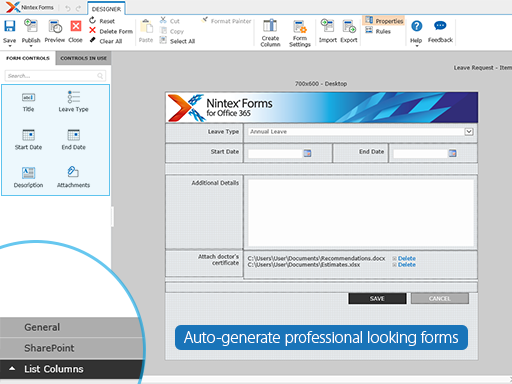Viewport: 512px width, 384px height.
Task: Paste from the clipboard icon
Action: (146, 27)
